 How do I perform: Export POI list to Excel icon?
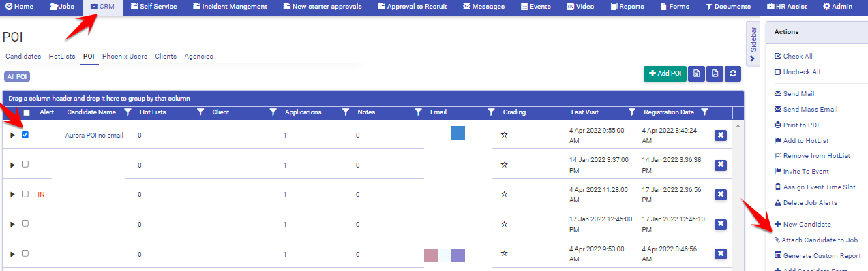coord(696,74)
